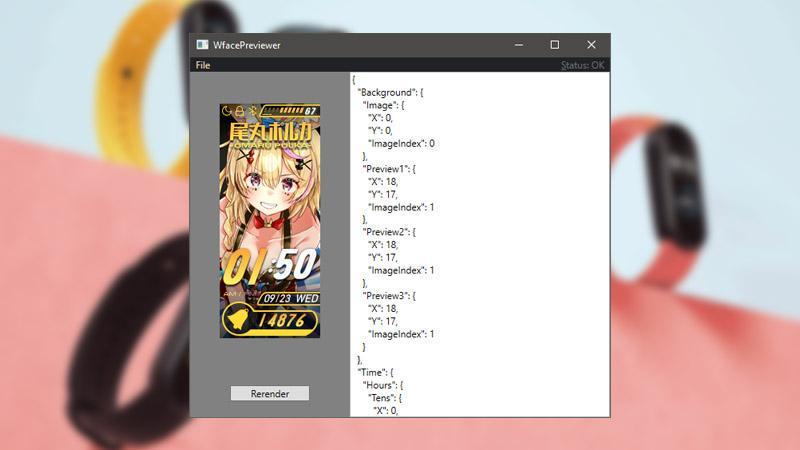
Task: Click the "Time": { line
Action: [x=376, y=372]
